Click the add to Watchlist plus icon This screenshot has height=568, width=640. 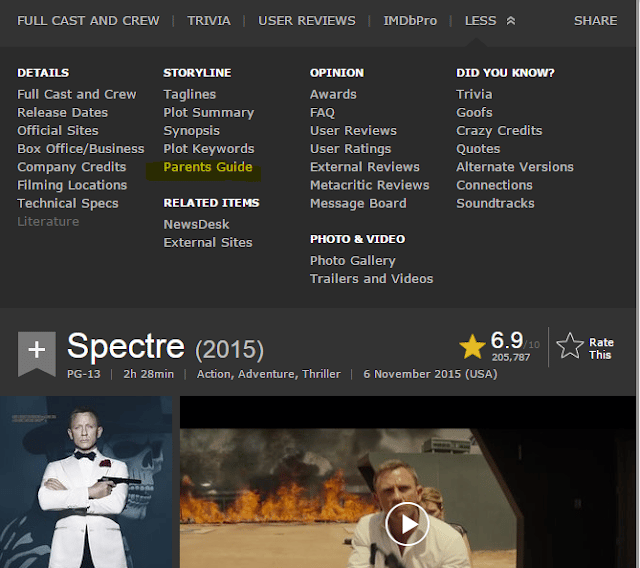tap(36, 349)
